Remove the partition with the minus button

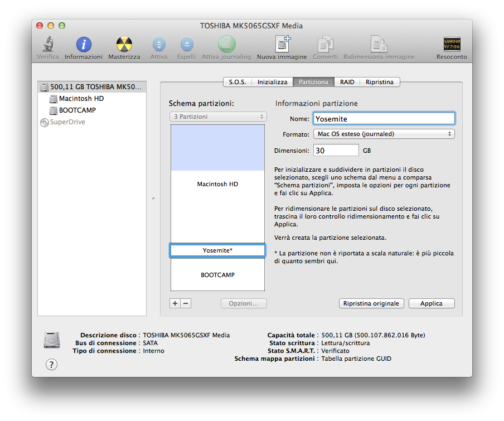coord(186,303)
